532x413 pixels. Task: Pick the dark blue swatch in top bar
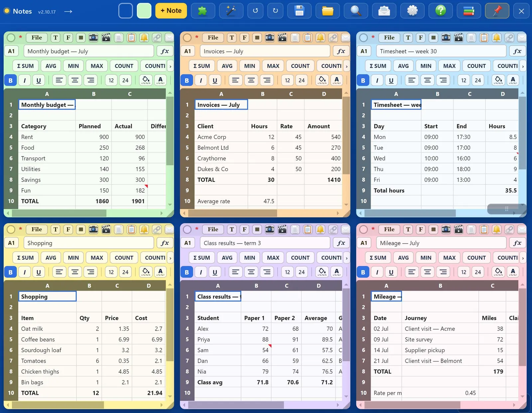tap(125, 11)
